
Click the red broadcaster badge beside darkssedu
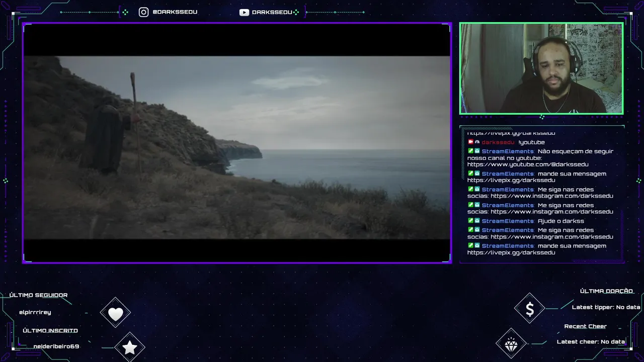[470, 142]
